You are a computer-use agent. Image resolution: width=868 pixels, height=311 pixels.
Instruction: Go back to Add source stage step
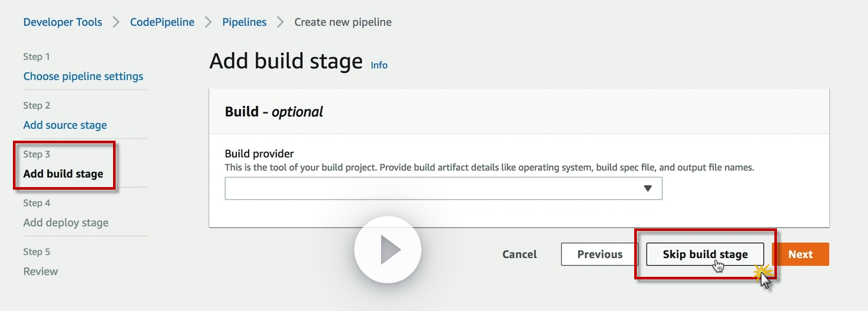click(x=65, y=125)
